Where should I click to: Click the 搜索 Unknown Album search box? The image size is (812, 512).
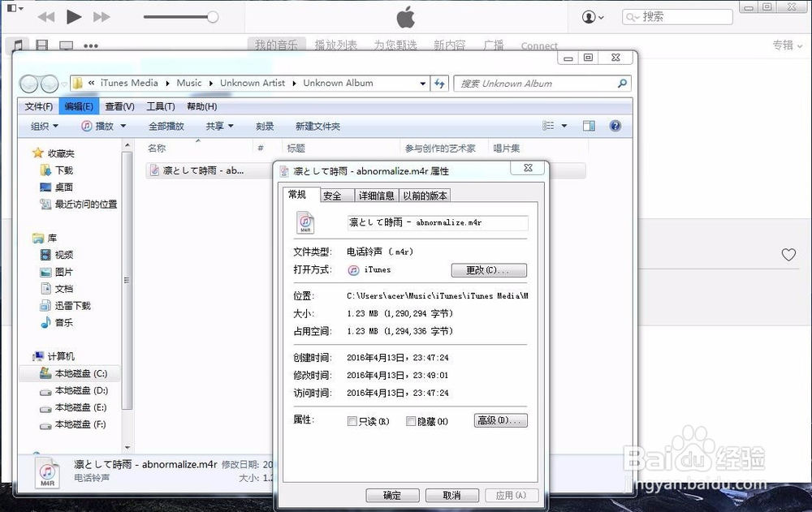coord(542,84)
